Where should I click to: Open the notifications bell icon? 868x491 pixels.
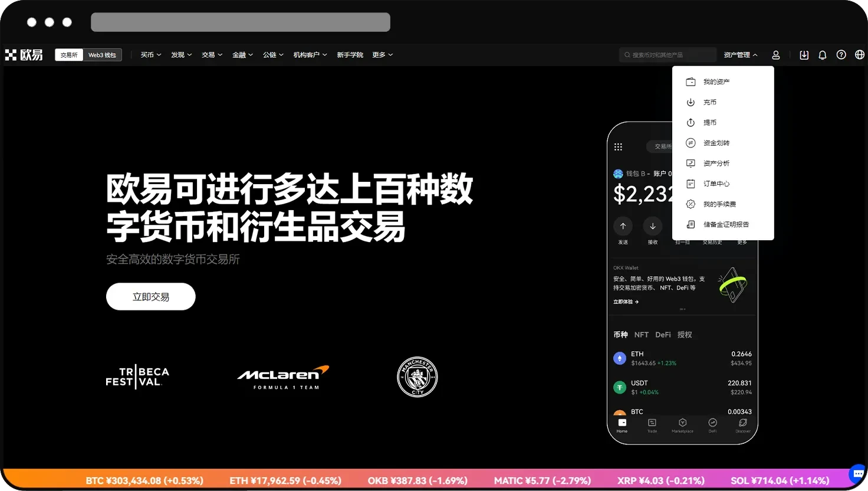click(x=822, y=55)
